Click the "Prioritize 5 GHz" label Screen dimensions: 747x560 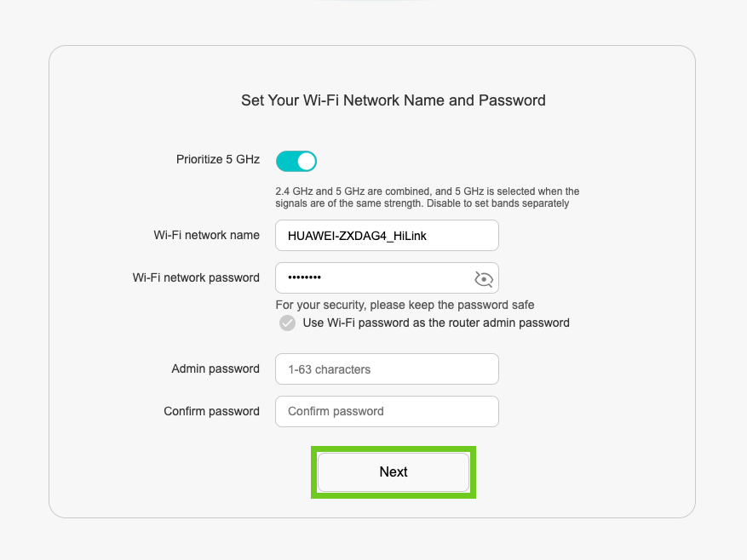coord(218,159)
